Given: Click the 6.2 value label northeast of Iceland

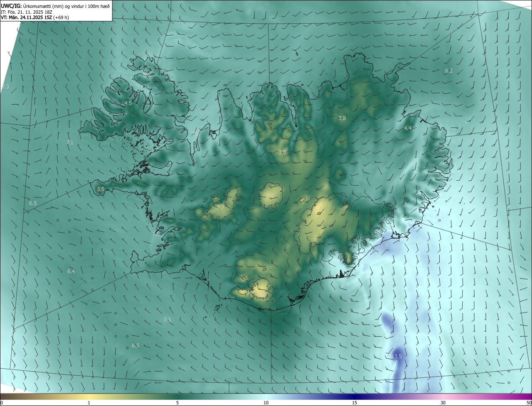Looking at the screenshot, I should [449, 71].
